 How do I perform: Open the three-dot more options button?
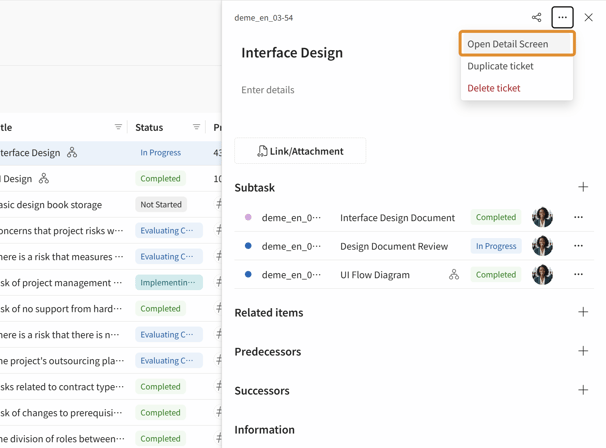(x=562, y=17)
